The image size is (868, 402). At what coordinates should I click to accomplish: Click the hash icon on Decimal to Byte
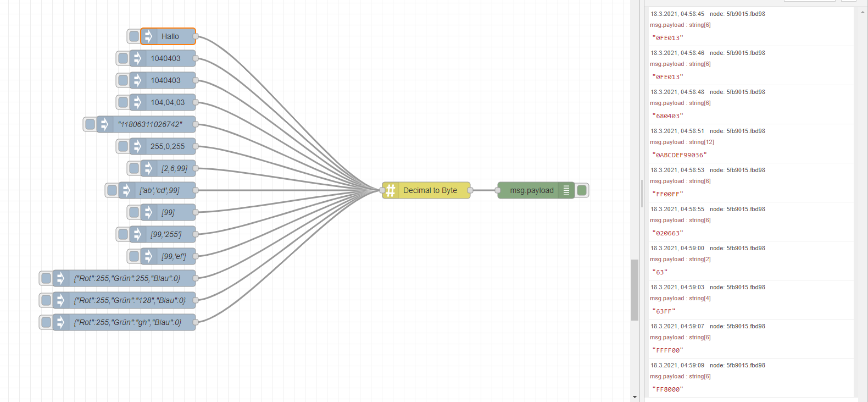click(x=391, y=190)
